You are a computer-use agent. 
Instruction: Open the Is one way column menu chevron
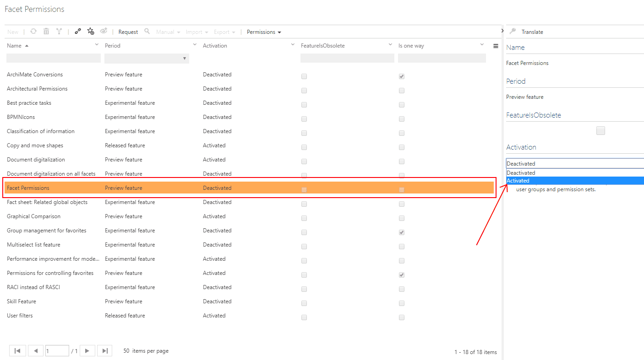click(x=482, y=45)
